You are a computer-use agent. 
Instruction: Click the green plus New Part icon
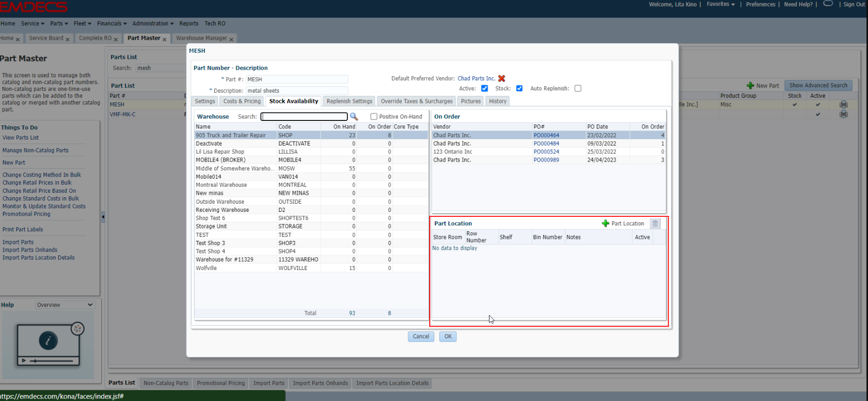point(751,85)
